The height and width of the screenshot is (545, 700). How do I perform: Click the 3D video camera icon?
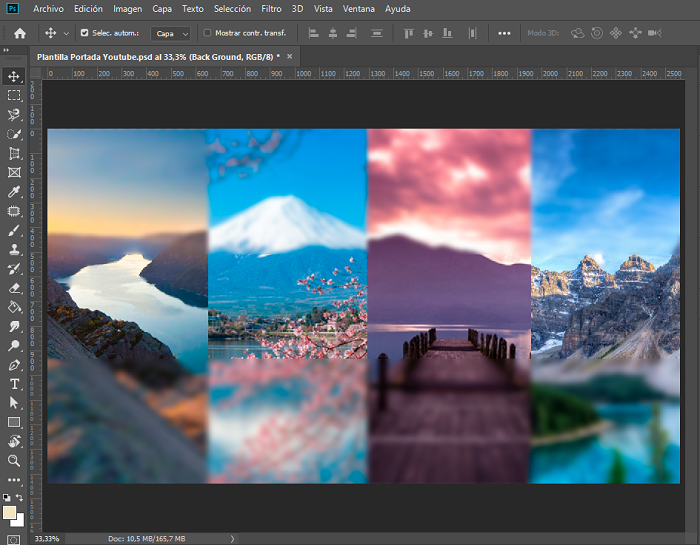pyautogui.click(x=654, y=33)
